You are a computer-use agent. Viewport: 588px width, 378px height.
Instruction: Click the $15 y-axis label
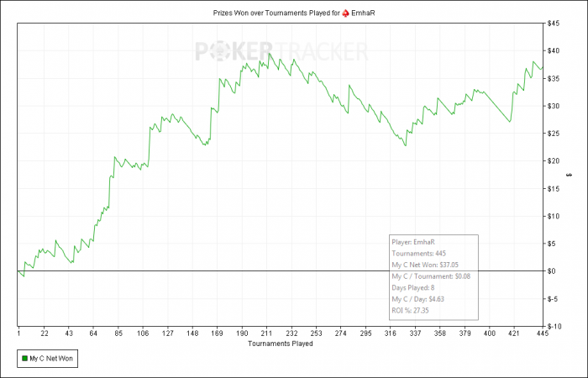[554, 189]
